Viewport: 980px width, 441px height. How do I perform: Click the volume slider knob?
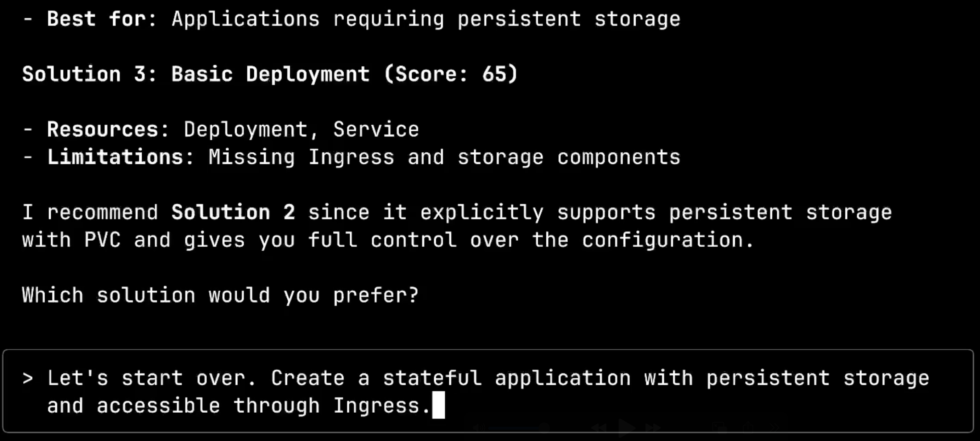click(545, 428)
